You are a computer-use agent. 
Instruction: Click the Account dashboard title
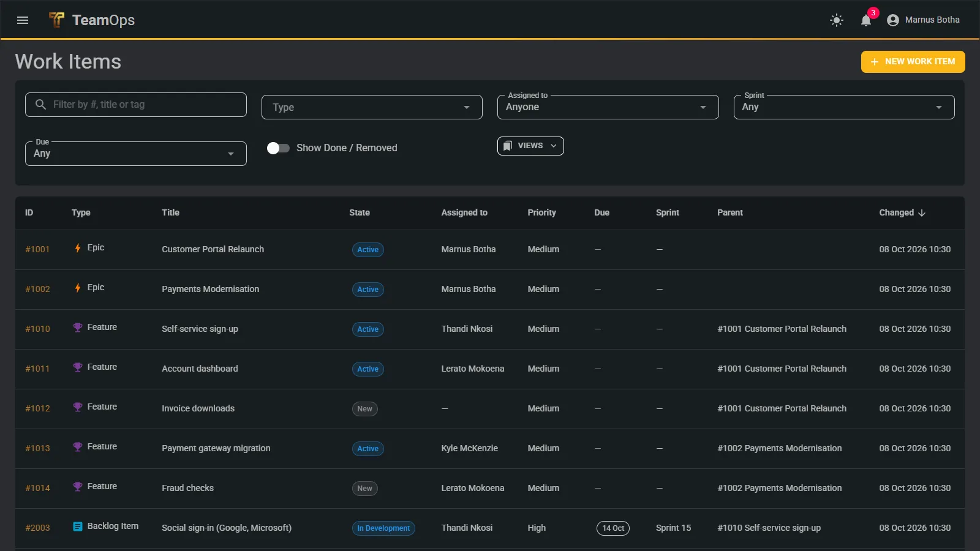click(200, 369)
